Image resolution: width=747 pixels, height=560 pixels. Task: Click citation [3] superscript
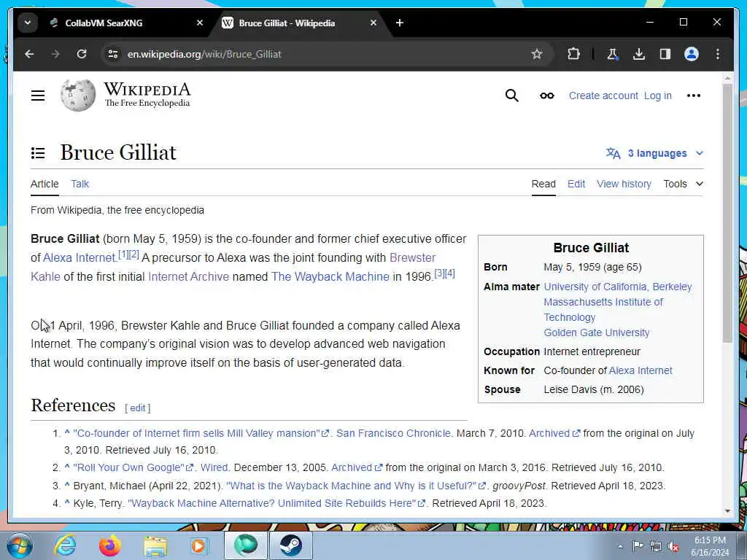click(x=439, y=273)
